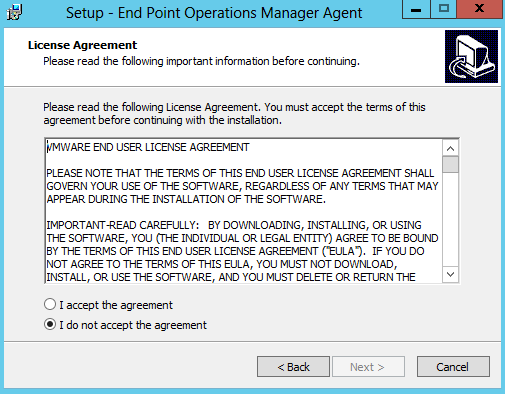
Task: Cancel the installation
Action: [453, 367]
